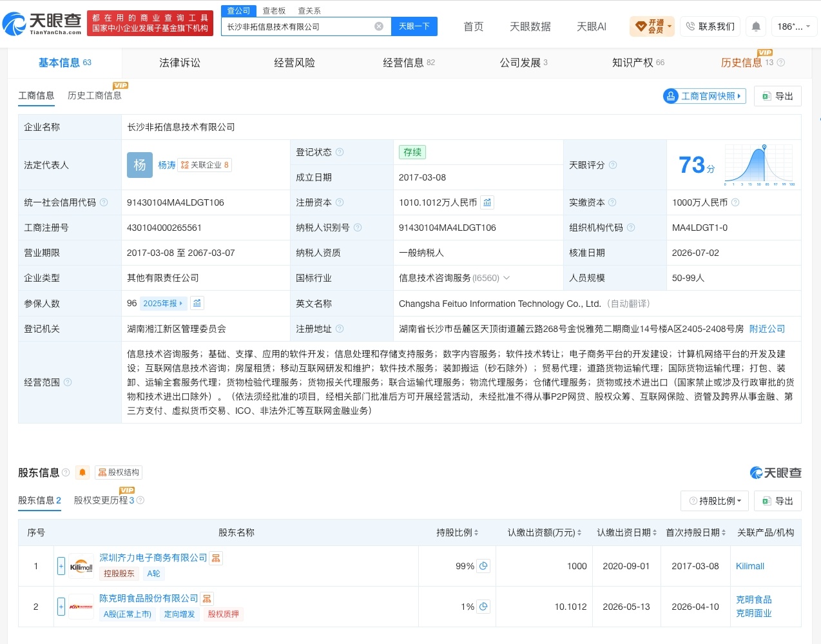Open pie chart icon beside 1%
This screenshot has width=821, height=644.
tap(483, 607)
